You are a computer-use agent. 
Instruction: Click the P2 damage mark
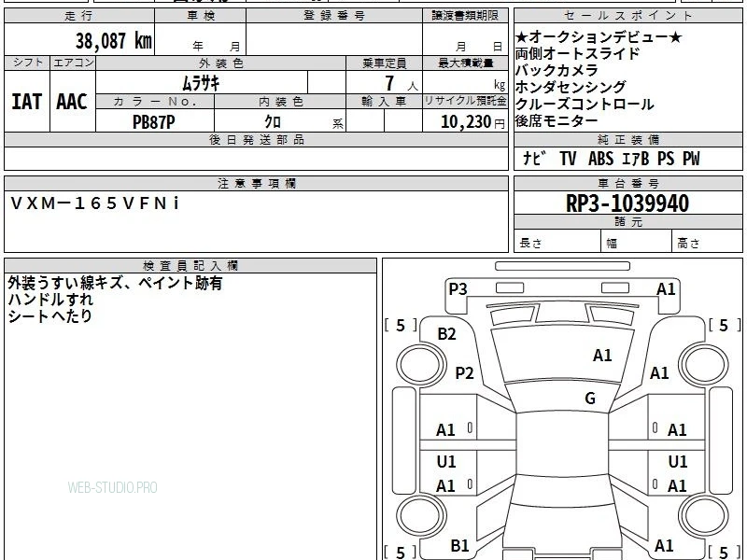[464, 372]
